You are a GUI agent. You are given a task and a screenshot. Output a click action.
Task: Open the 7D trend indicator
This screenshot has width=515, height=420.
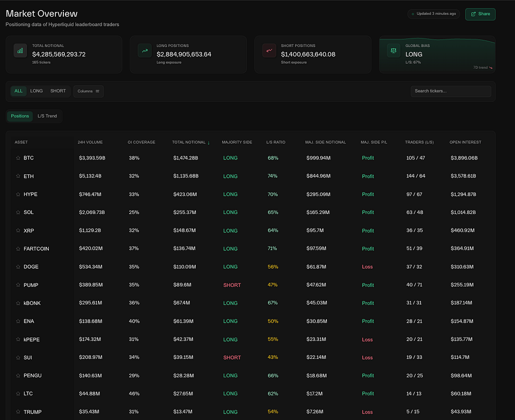coord(483,68)
